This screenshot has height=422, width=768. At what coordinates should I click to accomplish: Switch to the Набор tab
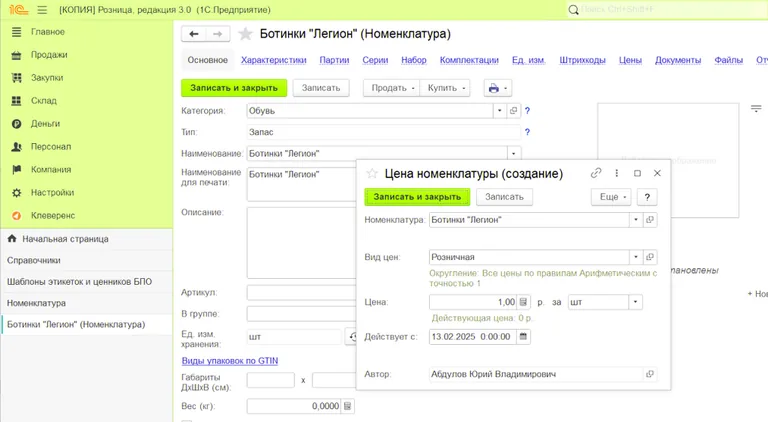coord(413,60)
